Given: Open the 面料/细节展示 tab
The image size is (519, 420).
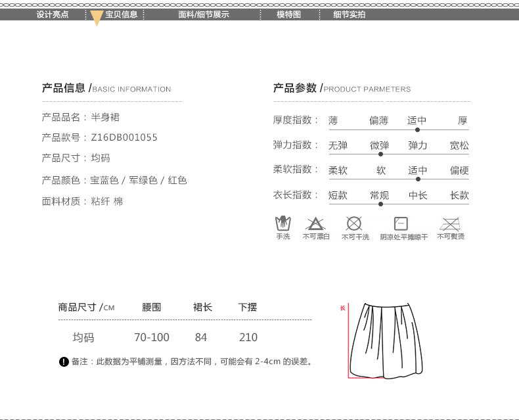Looking at the screenshot, I should pos(204,14).
